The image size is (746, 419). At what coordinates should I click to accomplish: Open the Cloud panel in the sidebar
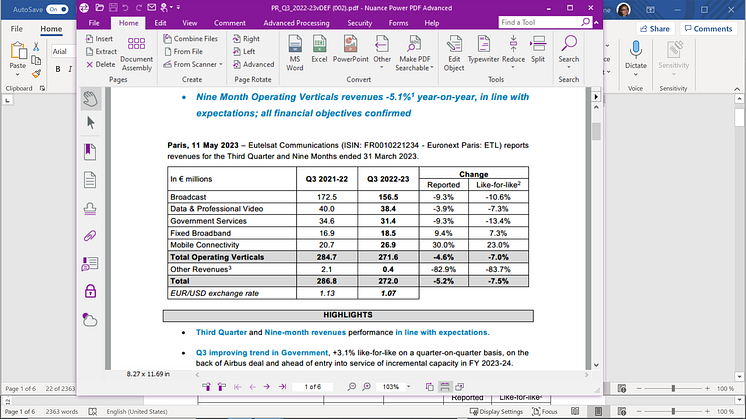pos(90,320)
